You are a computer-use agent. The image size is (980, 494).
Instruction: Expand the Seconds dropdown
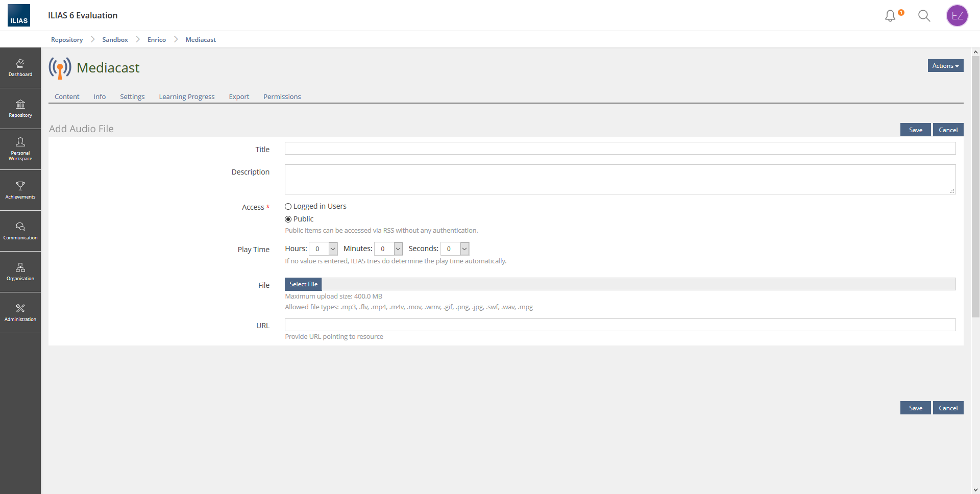455,249
